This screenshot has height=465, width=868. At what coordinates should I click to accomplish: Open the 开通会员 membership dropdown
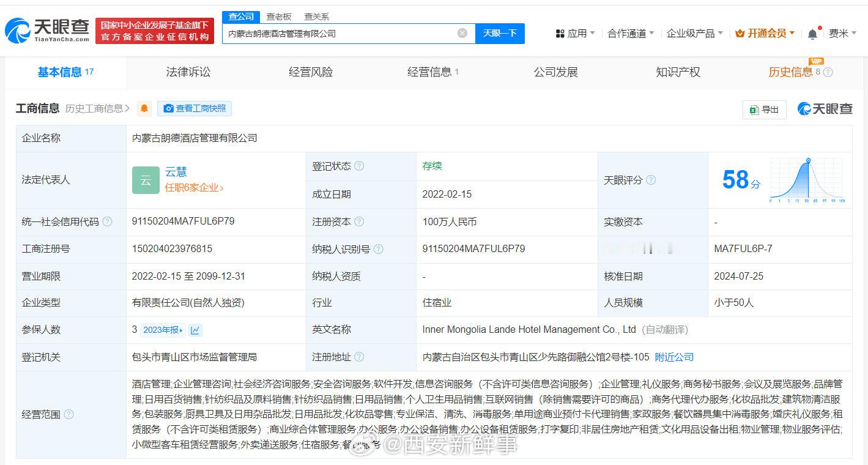(x=765, y=34)
